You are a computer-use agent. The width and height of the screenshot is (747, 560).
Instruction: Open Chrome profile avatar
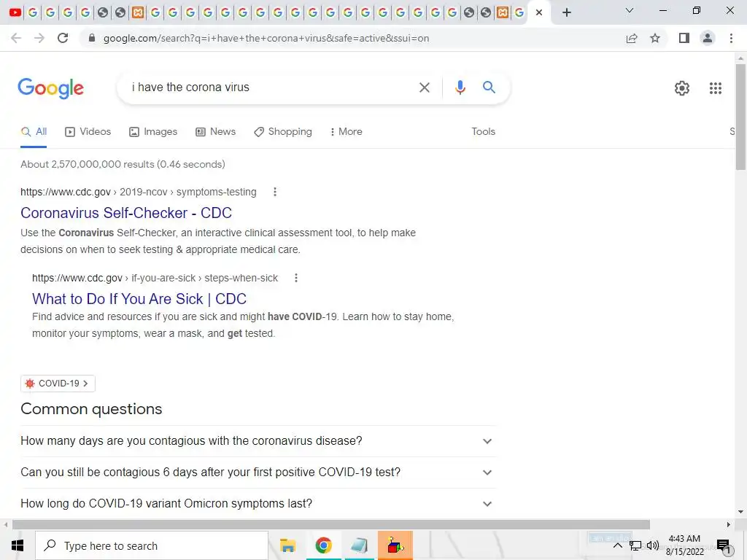click(708, 38)
